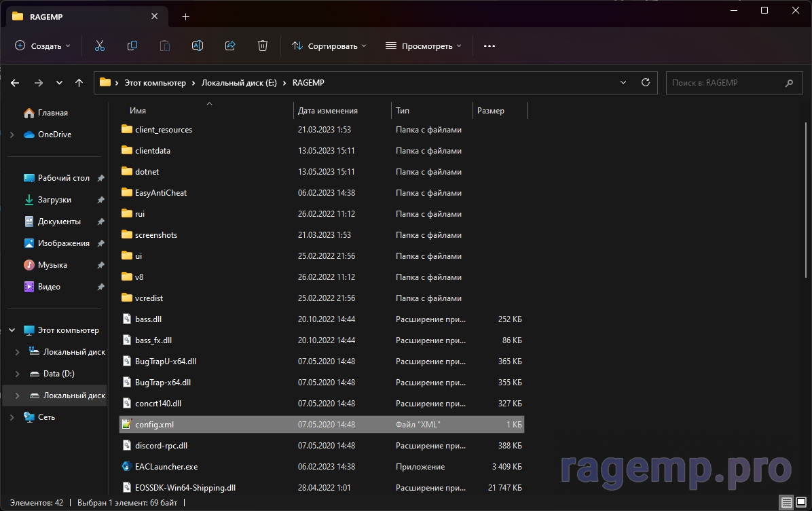Switch to large icons view in status bar
Viewport: 812px width, 511px height.
pos(800,502)
